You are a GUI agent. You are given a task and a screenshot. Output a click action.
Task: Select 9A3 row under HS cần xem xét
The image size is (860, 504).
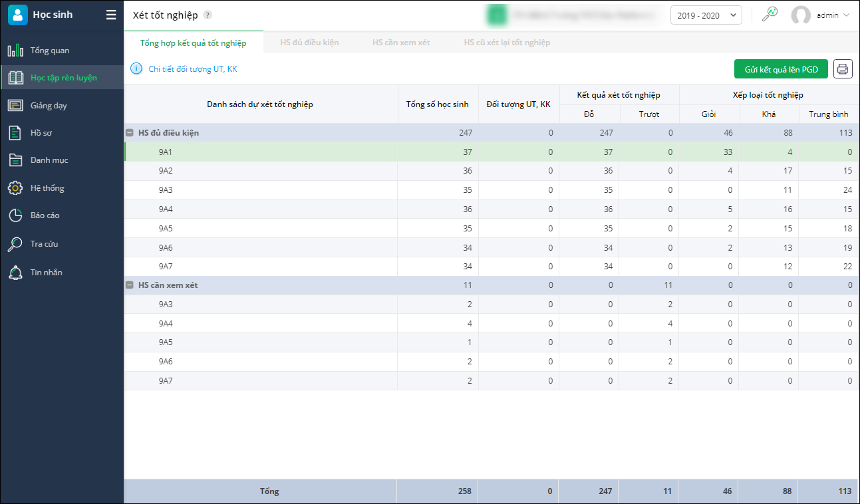pyautogui.click(x=492, y=305)
